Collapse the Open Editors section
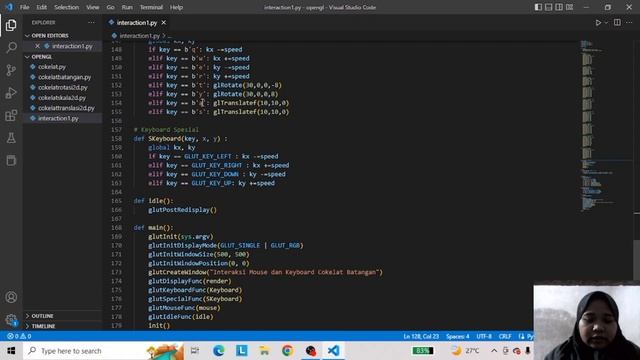The height and width of the screenshot is (360, 640). 50,36
